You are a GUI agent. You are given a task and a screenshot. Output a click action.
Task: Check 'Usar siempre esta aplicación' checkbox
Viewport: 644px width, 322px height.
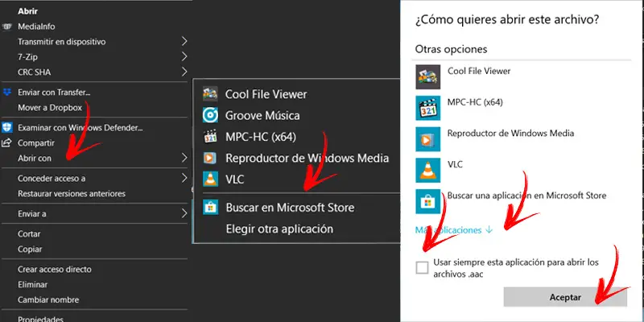coord(422,268)
